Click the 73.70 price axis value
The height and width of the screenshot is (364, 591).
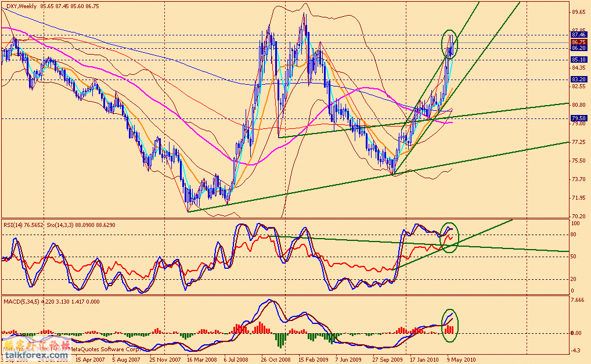(579, 179)
